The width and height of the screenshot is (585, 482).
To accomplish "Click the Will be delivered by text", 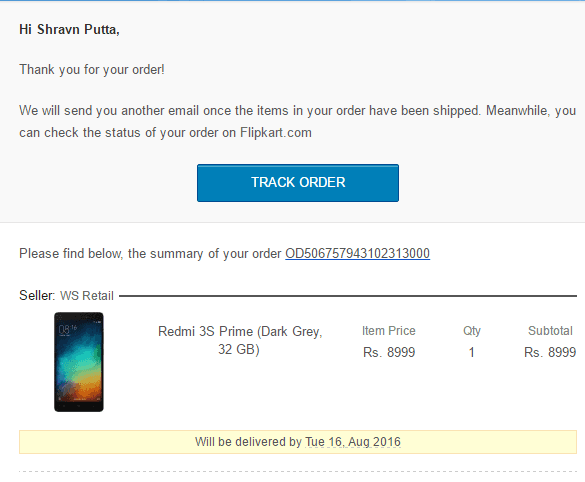I will (248, 442).
